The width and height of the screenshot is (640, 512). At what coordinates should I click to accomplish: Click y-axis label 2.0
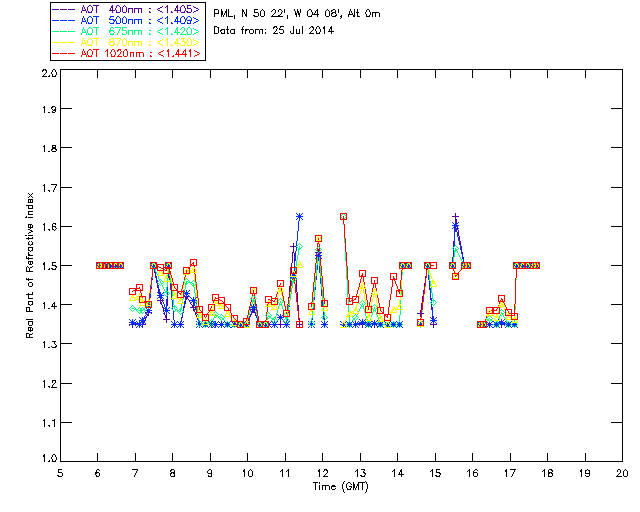pos(49,73)
